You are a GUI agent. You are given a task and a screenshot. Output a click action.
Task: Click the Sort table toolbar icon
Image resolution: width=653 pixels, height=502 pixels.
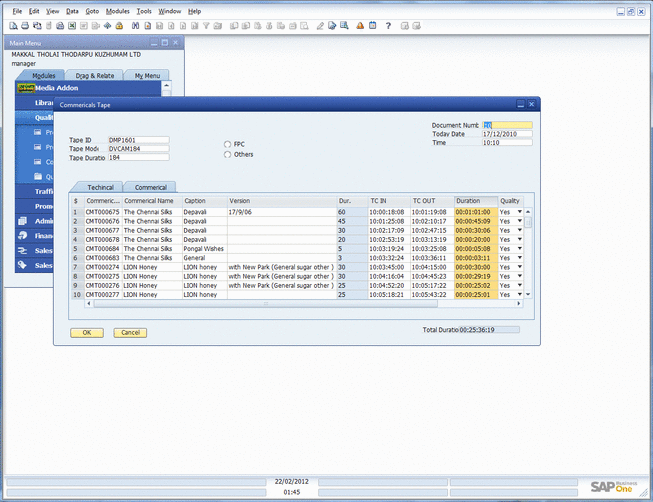(218, 26)
